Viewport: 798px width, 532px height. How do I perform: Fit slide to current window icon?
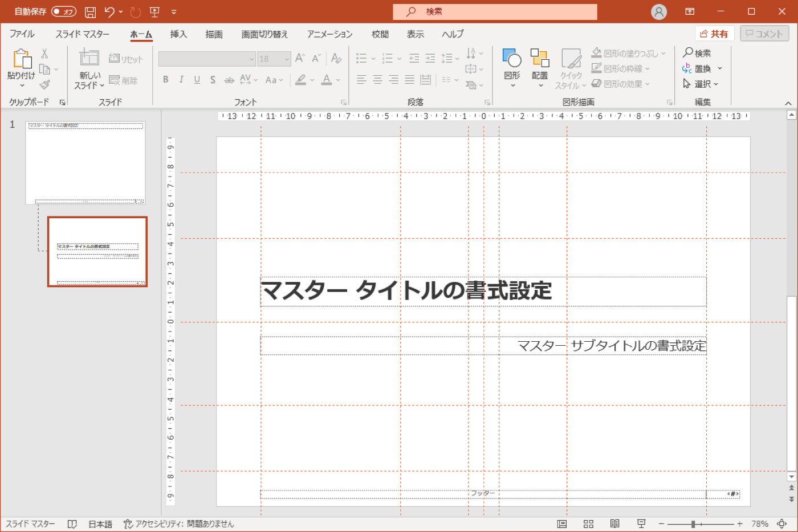tap(782, 524)
